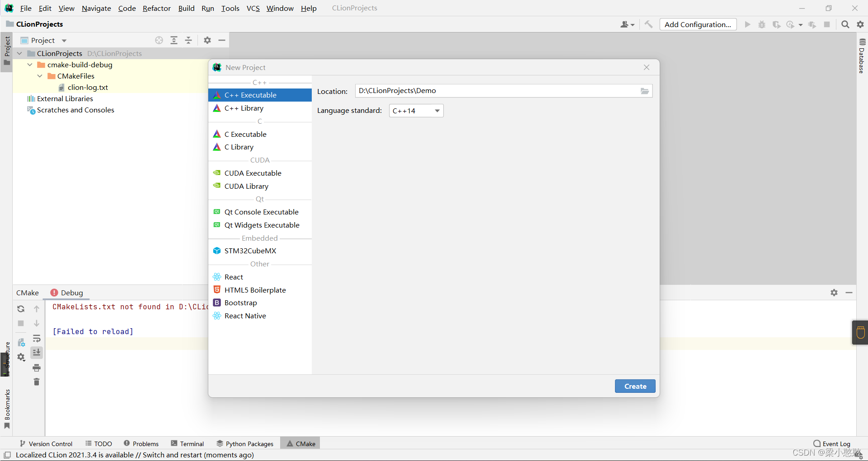Viewport: 868px width, 461px height.
Task: Toggle the Project side tab
Action: [x=7, y=51]
